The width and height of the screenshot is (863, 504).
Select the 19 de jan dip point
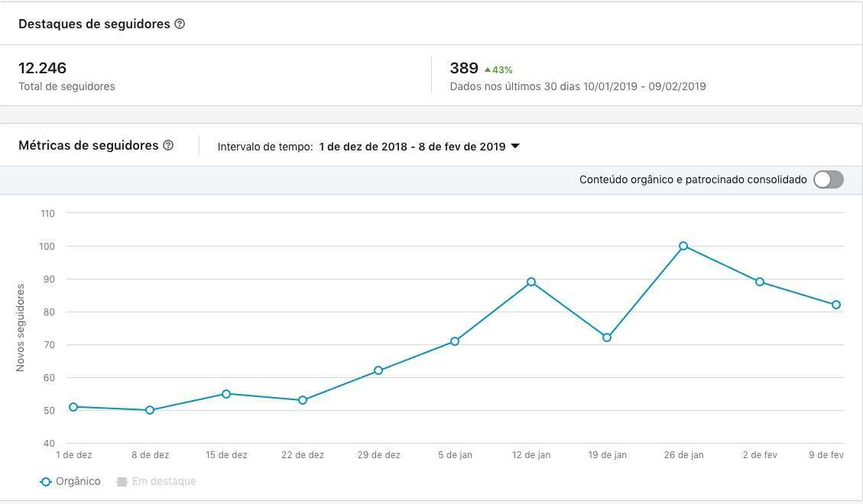point(607,338)
